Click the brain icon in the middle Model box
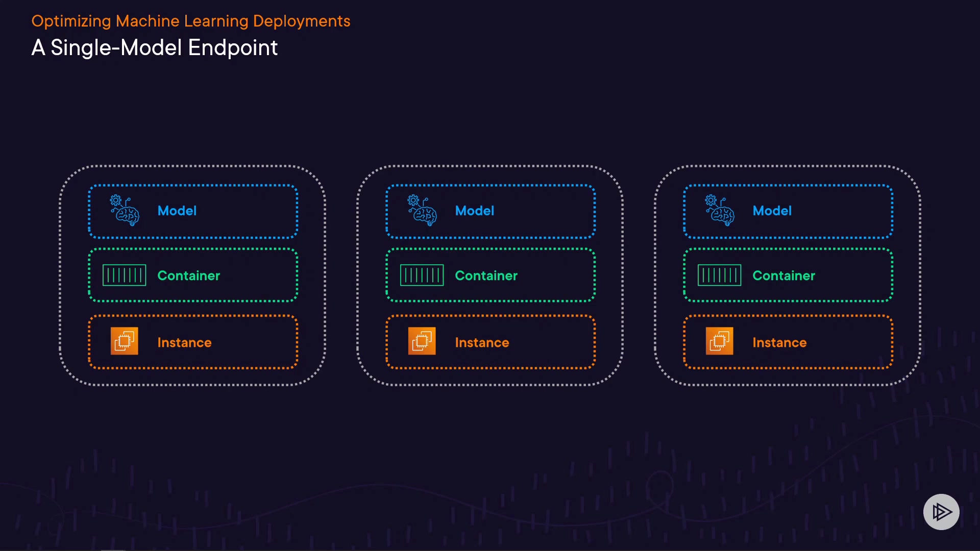This screenshot has height=551, width=980. point(422,210)
